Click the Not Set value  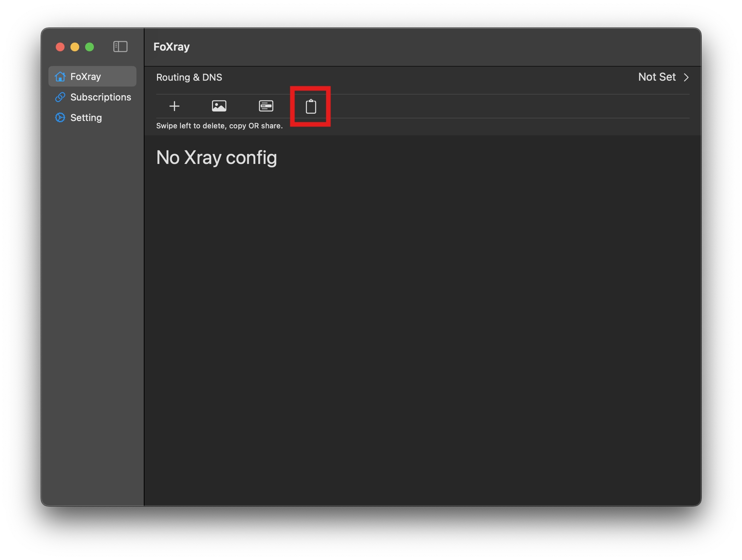coord(657,77)
